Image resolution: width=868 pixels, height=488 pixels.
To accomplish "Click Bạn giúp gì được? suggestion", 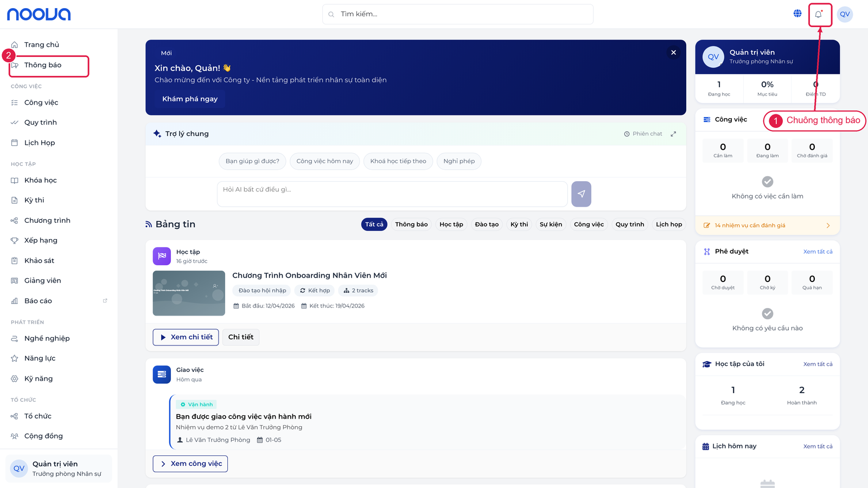I will pyautogui.click(x=252, y=161).
